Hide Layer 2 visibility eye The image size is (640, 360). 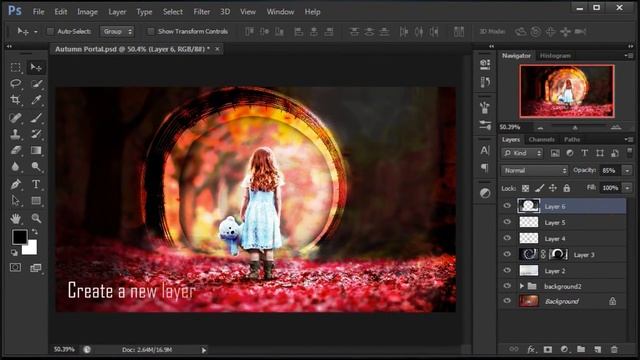pyautogui.click(x=507, y=270)
